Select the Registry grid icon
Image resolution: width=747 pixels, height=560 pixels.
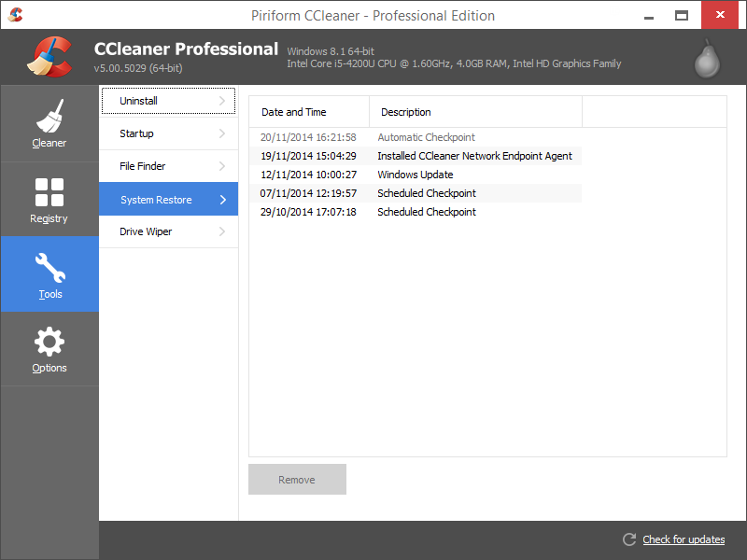click(x=49, y=191)
